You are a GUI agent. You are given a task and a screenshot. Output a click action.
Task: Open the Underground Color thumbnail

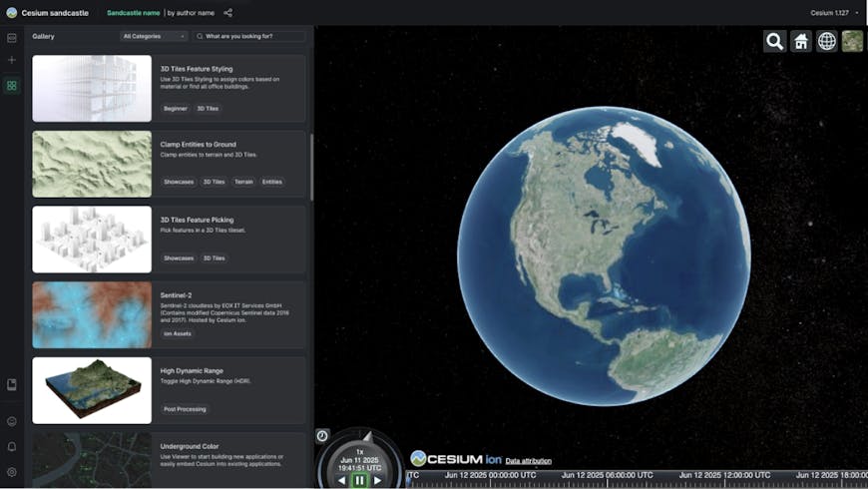tap(92, 460)
